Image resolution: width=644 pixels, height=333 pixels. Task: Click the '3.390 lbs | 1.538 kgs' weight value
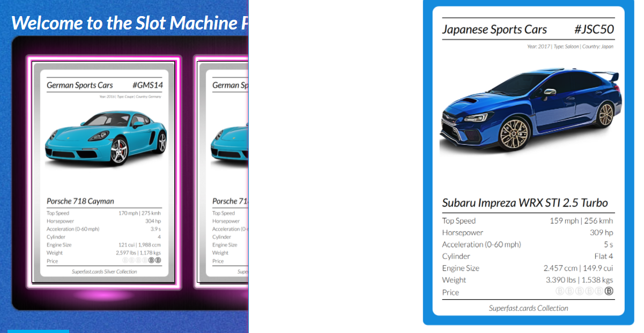(x=580, y=279)
